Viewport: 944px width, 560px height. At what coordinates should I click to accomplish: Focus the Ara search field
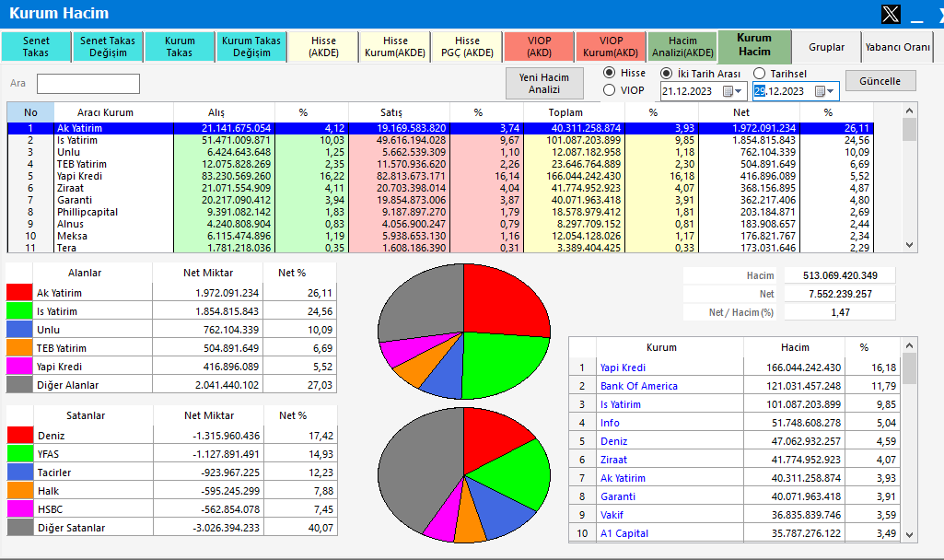pyautogui.click(x=87, y=84)
